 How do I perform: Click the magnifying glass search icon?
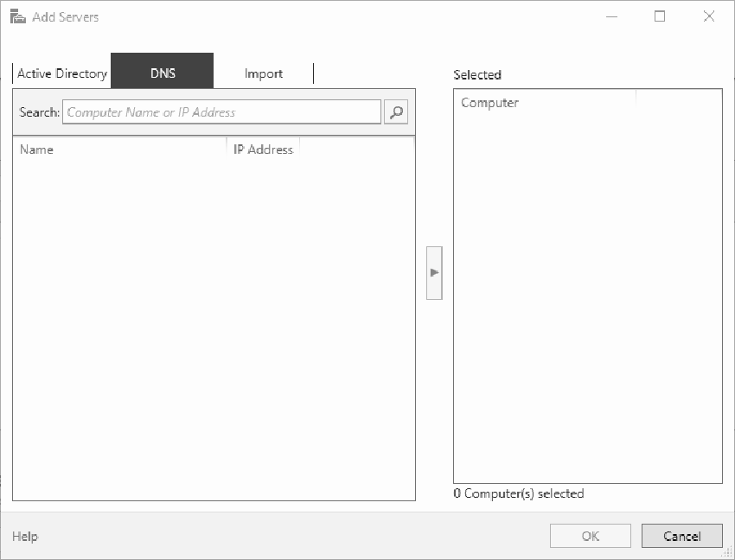point(396,111)
